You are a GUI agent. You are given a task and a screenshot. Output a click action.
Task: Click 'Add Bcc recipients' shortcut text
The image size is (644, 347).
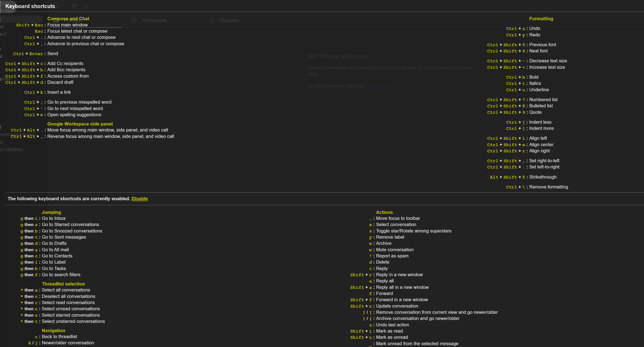66,70
